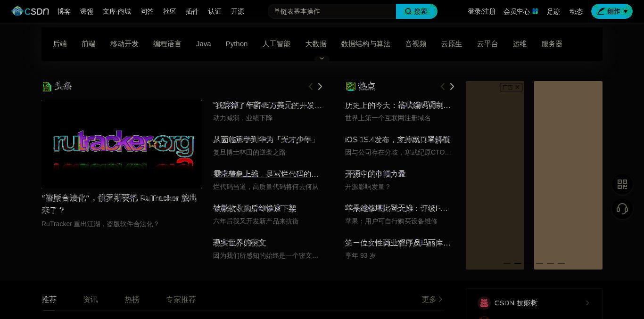Open 文库·商城 in top navigation
Screen dimensions: 644x319
coord(117,11)
